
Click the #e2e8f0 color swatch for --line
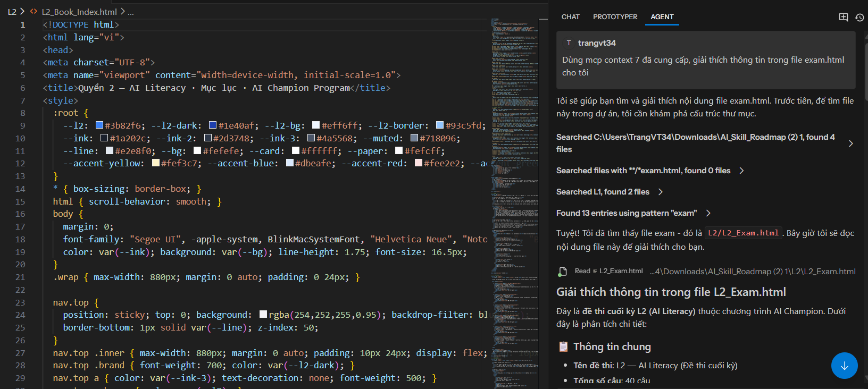(x=110, y=151)
